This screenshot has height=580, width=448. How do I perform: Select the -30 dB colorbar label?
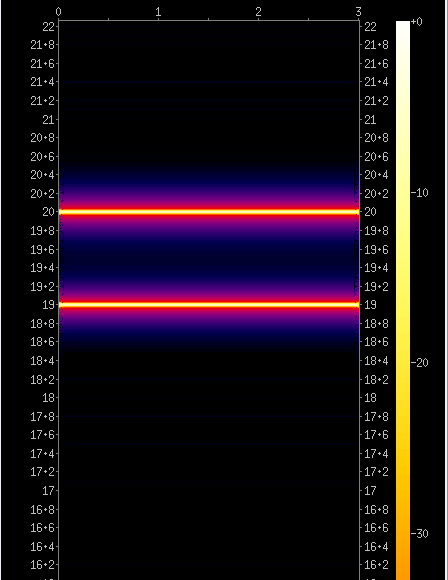(420, 533)
